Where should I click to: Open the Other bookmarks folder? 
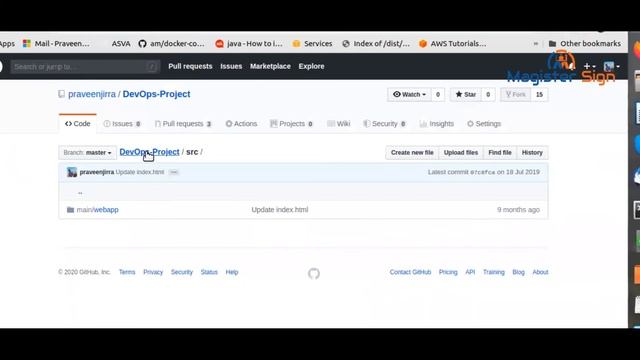[x=584, y=44]
